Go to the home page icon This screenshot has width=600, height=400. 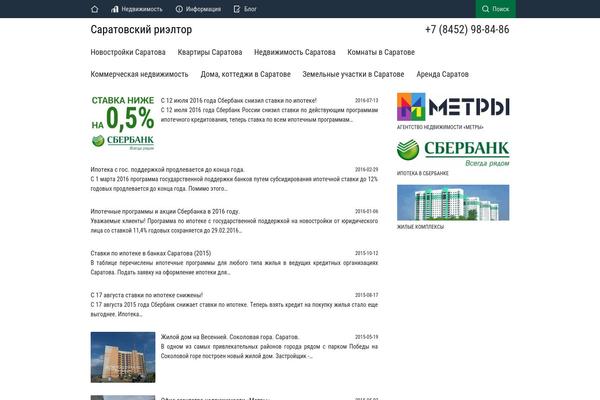(95, 9)
